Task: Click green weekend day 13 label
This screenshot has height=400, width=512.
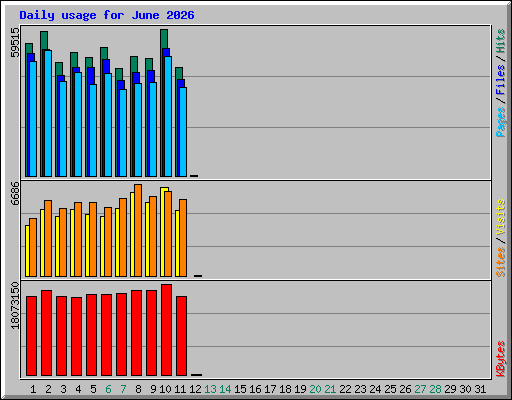Action: pos(210,389)
